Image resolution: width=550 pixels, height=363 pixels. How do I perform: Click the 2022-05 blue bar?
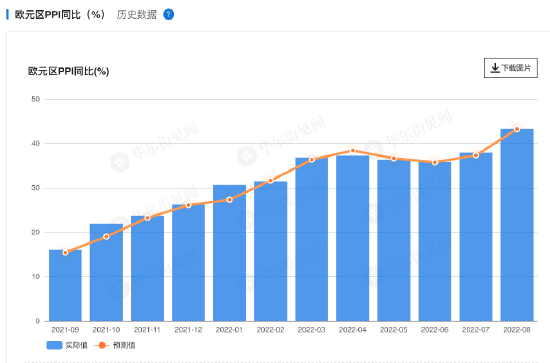click(x=394, y=241)
